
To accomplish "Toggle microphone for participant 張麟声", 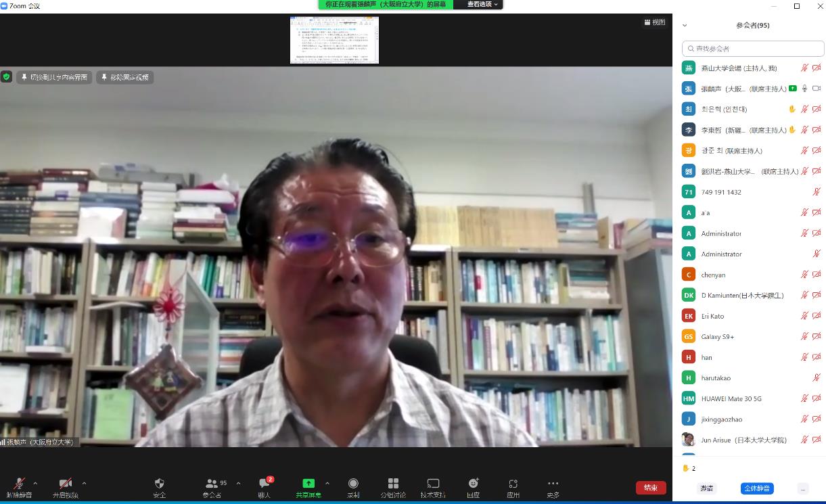I will pyautogui.click(x=804, y=89).
